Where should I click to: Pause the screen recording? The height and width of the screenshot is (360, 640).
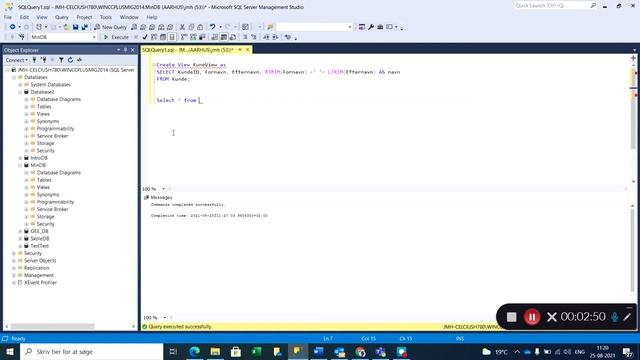pyautogui.click(x=532, y=317)
